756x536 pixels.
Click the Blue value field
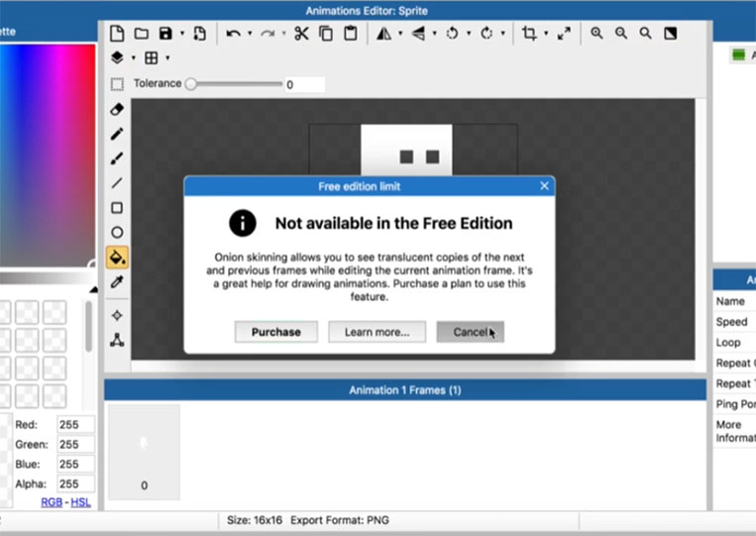[75, 465]
